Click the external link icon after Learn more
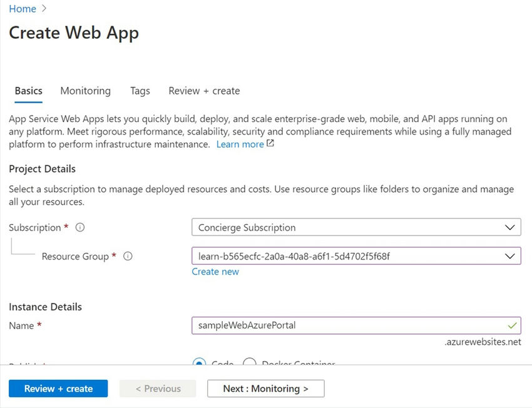This screenshot has height=408, width=532. (270, 143)
